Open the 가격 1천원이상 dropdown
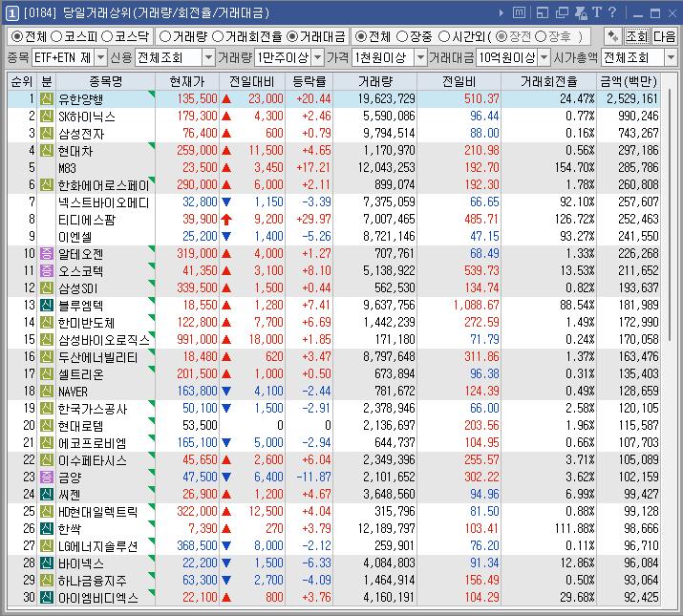Screen dimensions: 683x616 [420, 57]
